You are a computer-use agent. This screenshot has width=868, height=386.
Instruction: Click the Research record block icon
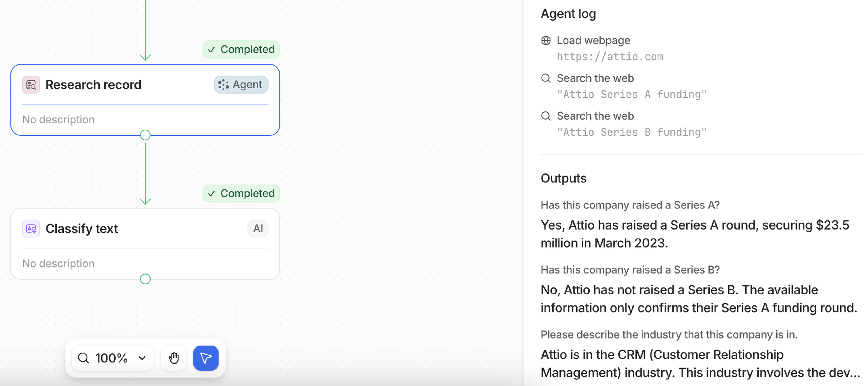click(x=31, y=85)
